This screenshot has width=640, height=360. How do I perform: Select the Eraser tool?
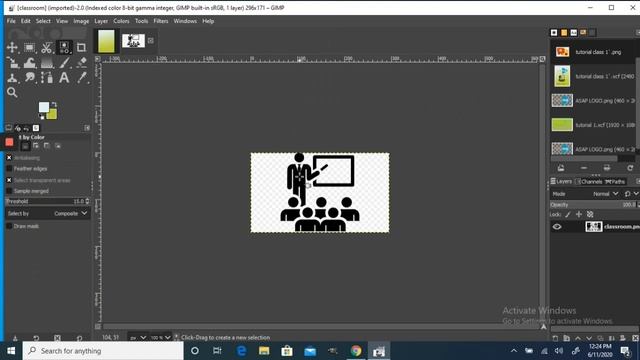(x=81, y=62)
